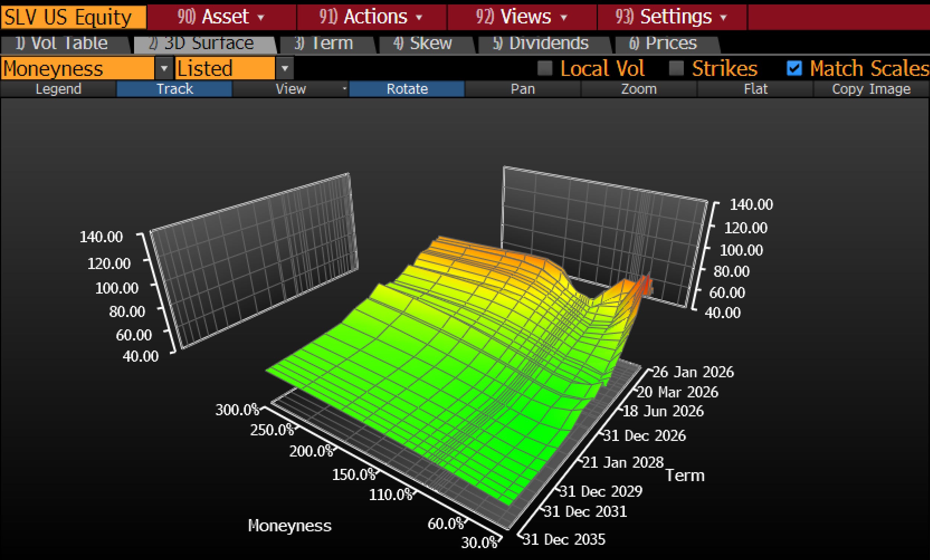Screen dimensions: 930x560
Task: Click the Legend toolbar button
Action: tap(58, 89)
